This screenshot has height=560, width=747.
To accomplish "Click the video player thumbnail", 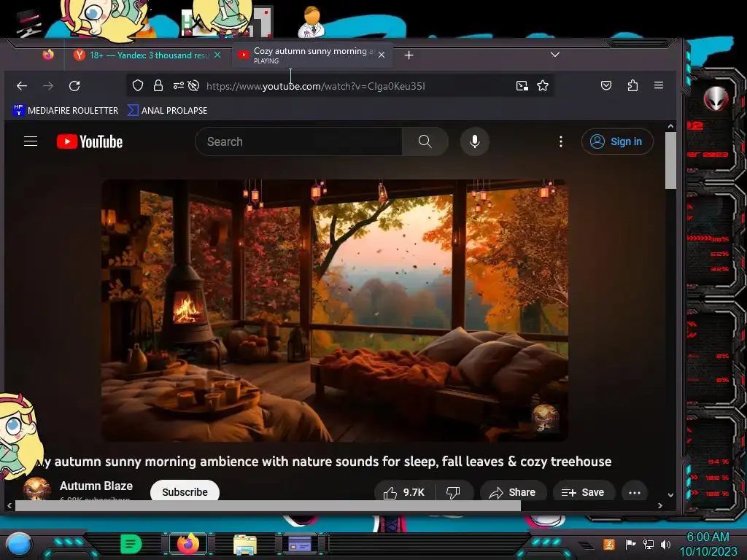I will click(334, 311).
